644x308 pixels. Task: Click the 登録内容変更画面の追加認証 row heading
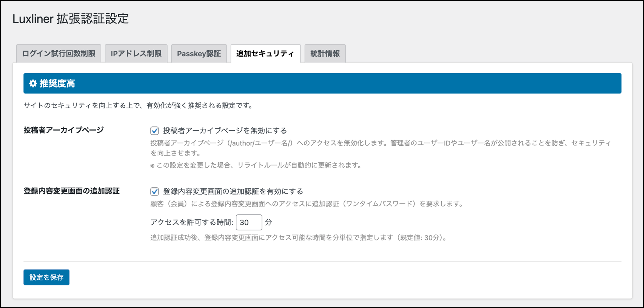[x=71, y=191]
